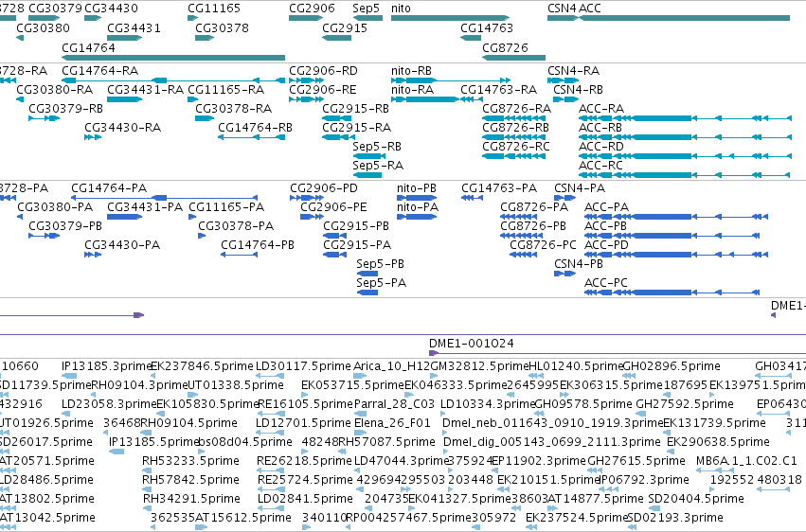The width and height of the screenshot is (806, 532).
Task: Click transcript 'CG2915-RB'
Action: [355, 108]
